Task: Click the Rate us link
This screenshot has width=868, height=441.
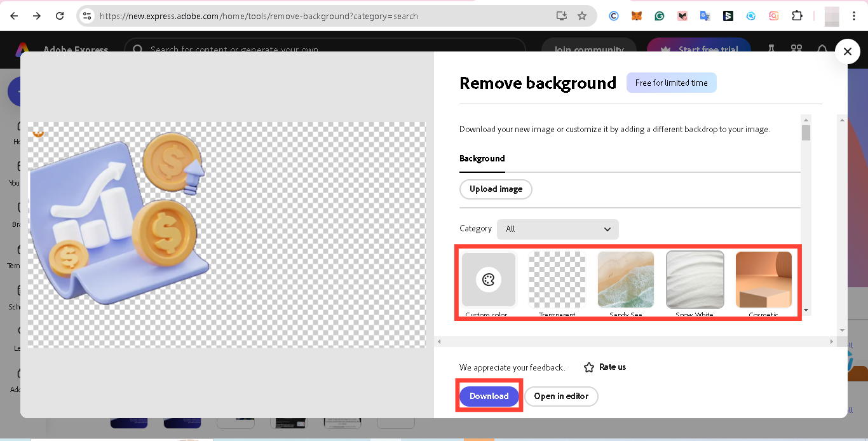Action: [x=613, y=367]
